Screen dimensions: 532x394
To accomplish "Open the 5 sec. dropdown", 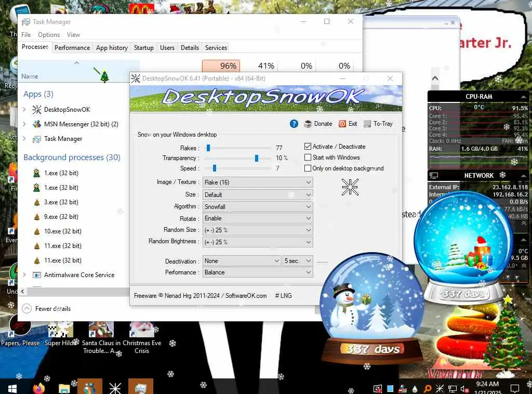I will pos(298,261).
